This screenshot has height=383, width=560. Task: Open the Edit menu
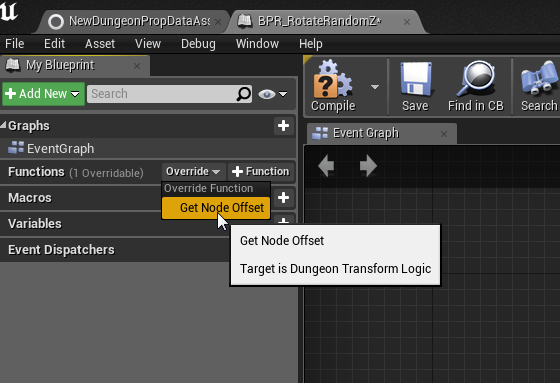point(54,44)
